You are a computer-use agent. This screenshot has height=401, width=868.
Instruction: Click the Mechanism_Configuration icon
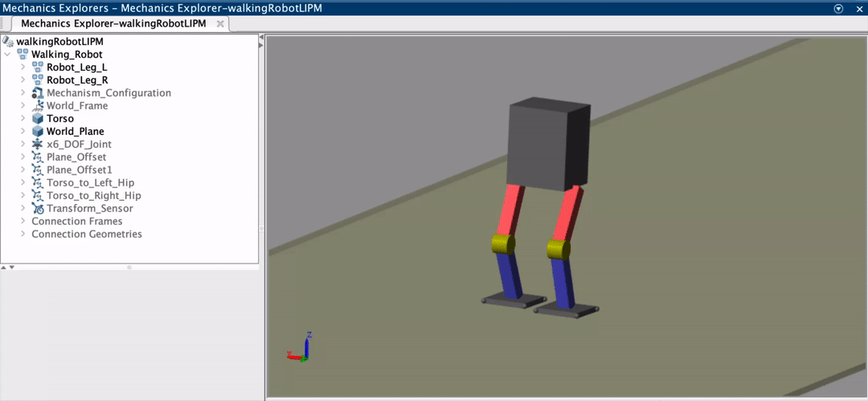(38, 92)
